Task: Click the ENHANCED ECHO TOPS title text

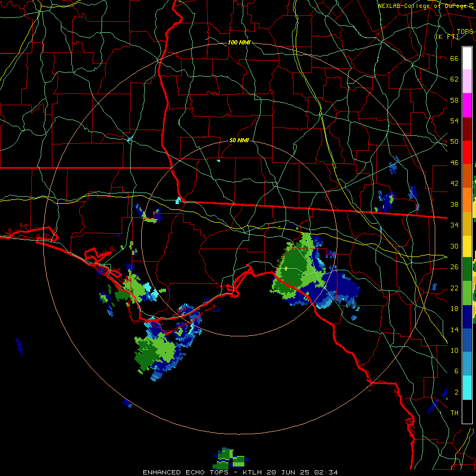Action: click(x=186, y=472)
